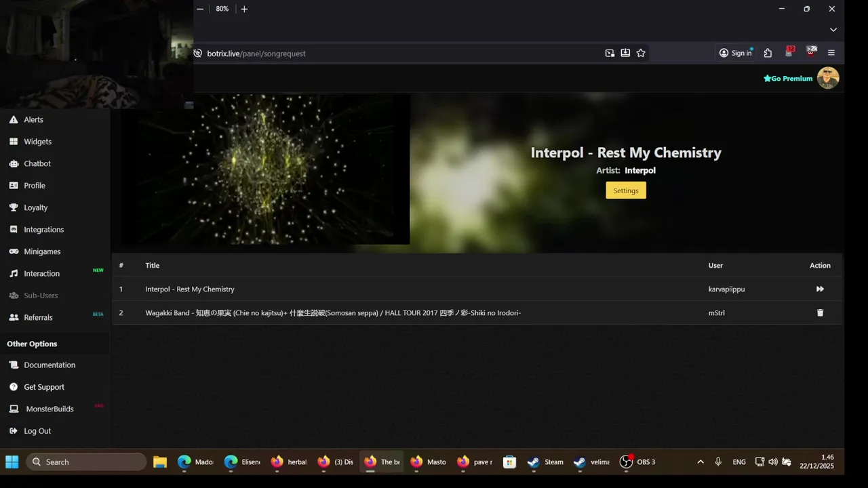The height and width of the screenshot is (488, 868).
Task: Switch to the Steam taskbar window
Action: click(x=546, y=462)
